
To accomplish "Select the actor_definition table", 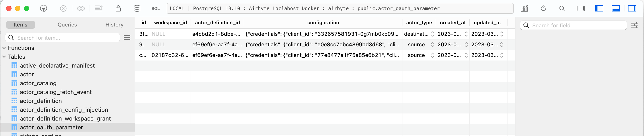I will pyautogui.click(x=41, y=101).
